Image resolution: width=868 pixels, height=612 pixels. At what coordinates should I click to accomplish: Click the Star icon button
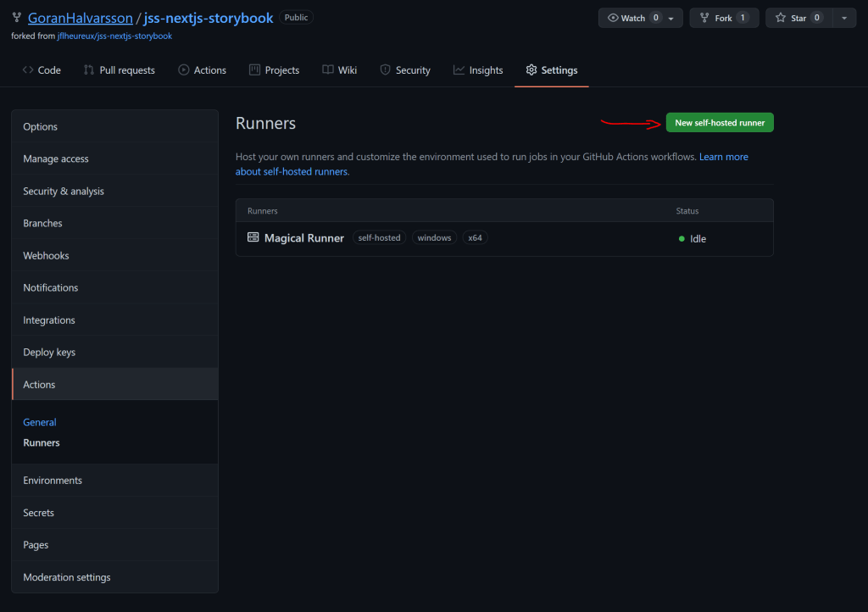(x=781, y=18)
